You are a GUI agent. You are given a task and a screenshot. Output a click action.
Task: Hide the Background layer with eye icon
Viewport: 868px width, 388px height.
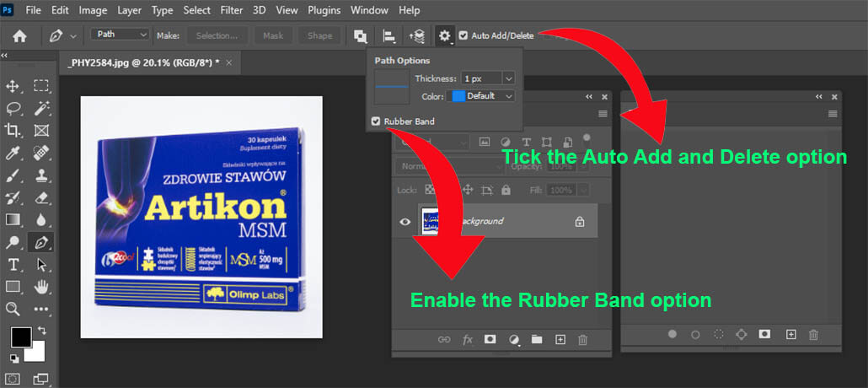(x=405, y=222)
